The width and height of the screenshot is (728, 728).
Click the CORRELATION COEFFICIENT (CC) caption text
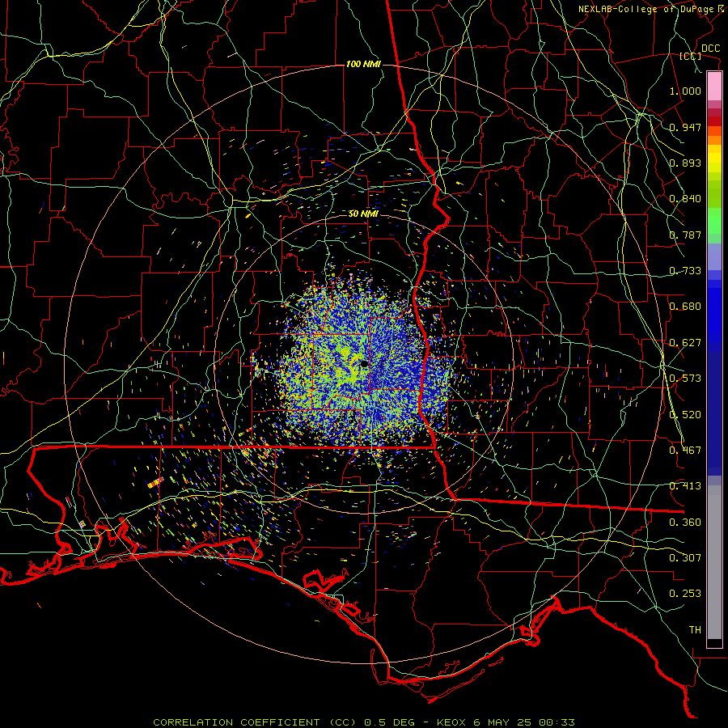pos(255,722)
